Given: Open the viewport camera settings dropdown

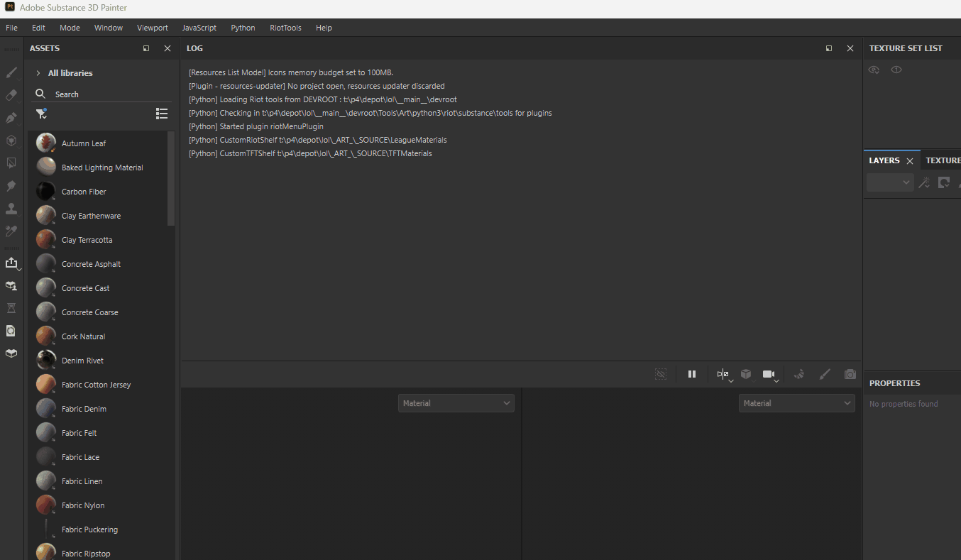Looking at the screenshot, I should [771, 374].
